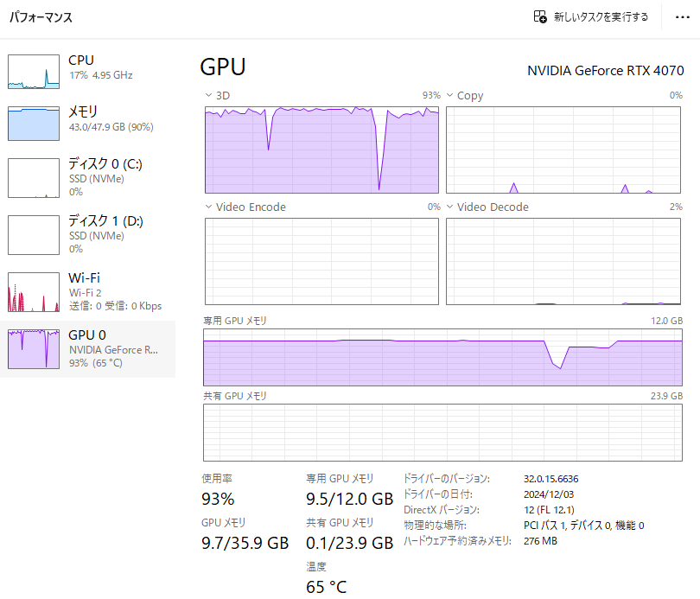Click the パフォーマンス page title
Image resolution: width=700 pixels, height=599 pixels.
pos(41,17)
